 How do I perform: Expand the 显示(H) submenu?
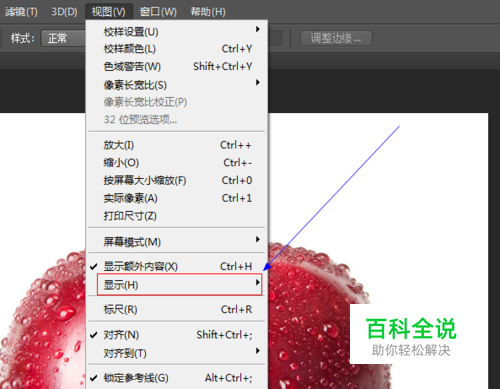[x=179, y=285]
